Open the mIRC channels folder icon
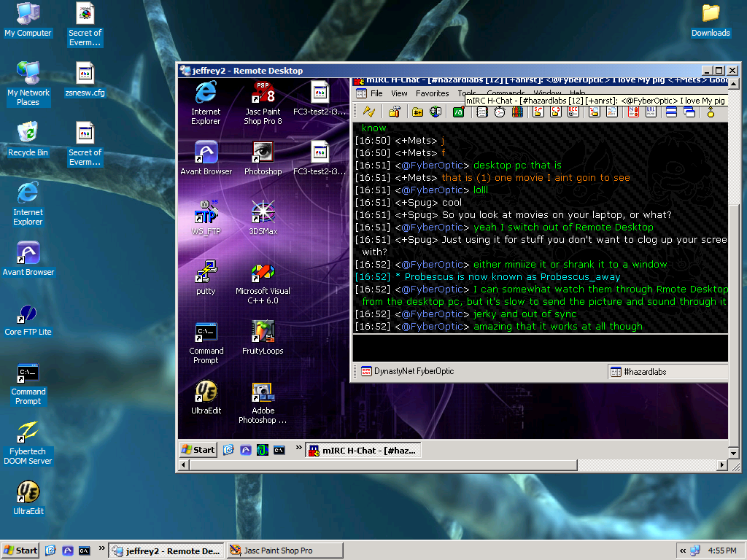The width and height of the screenshot is (747, 560). pos(417,112)
